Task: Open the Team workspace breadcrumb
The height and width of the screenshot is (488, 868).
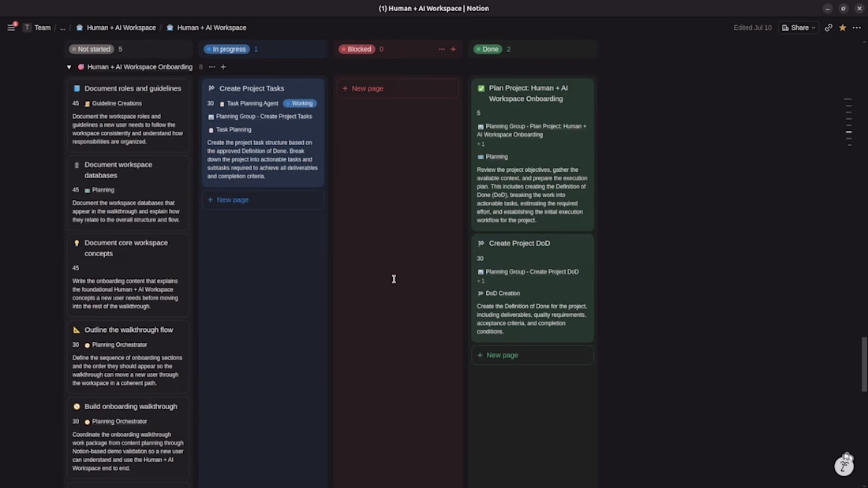Action: coord(37,28)
